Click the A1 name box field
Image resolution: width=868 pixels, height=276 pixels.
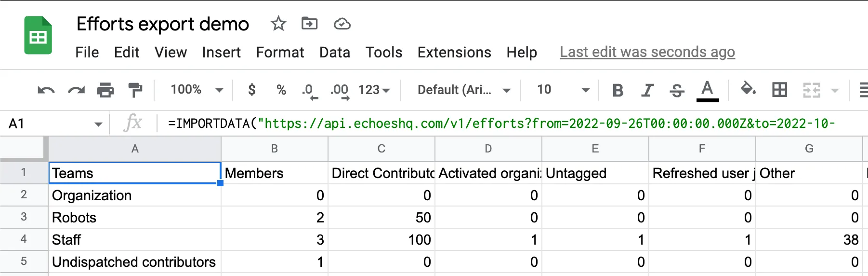pos(48,124)
